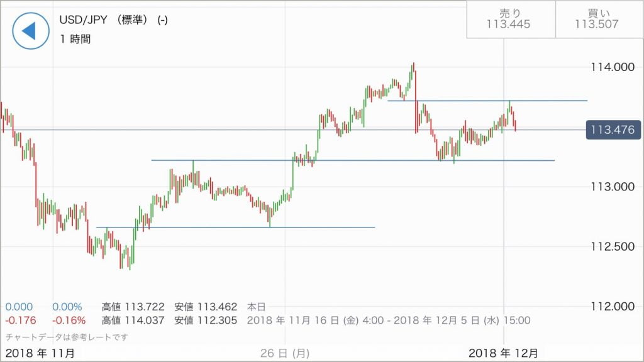Click the -0.16% red change percentage
This screenshot has width=644, height=362.
(x=68, y=321)
